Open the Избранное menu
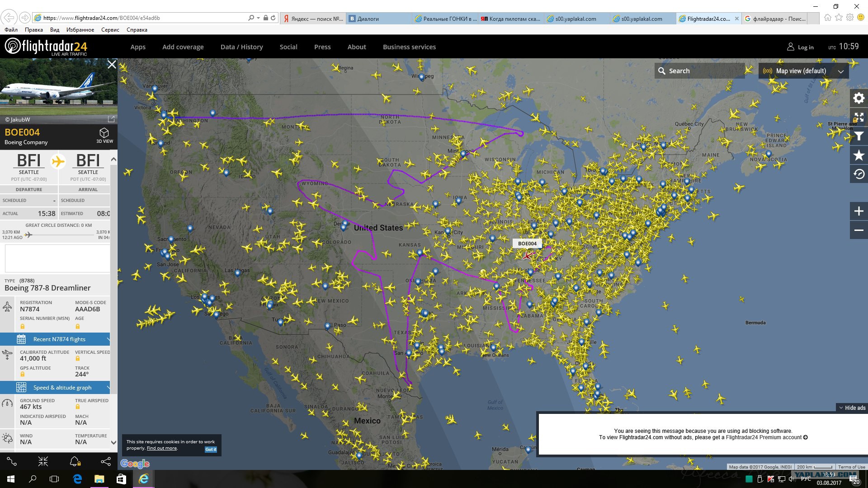 80,30
